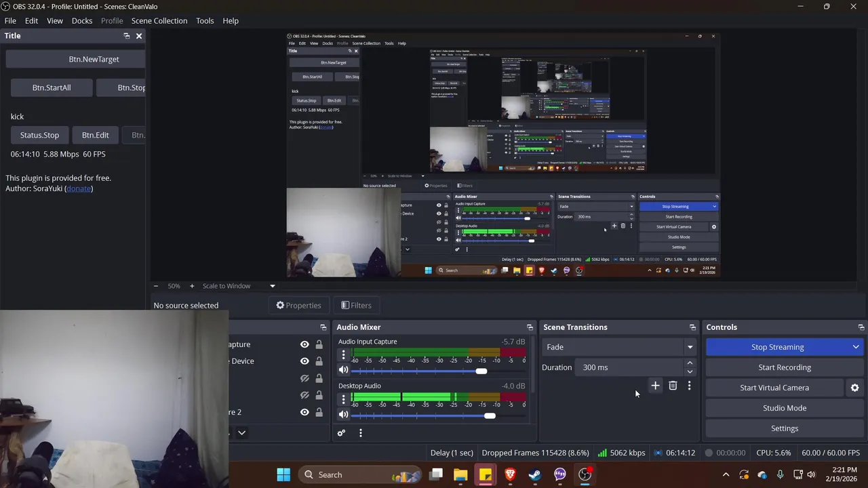Screen dimensions: 868x488
Task: Mute Desktop Audio speaker
Action: (x=343, y=415)
